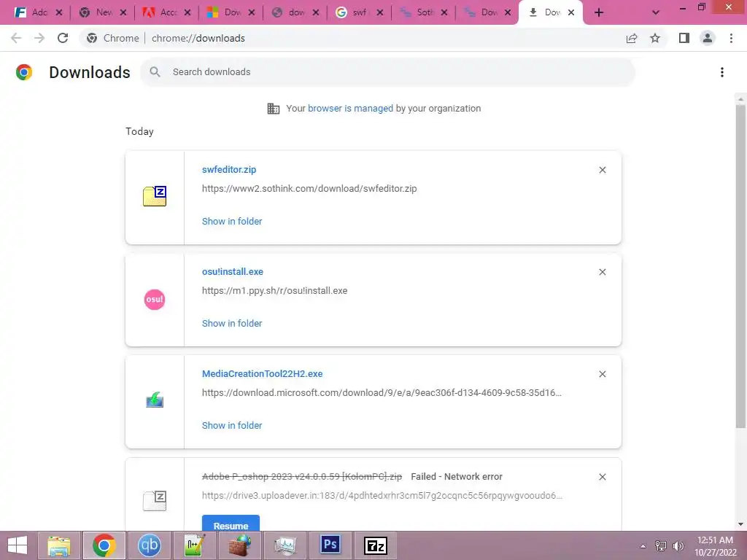
Task: Open the osu!install.exe file link
Action: (x=233, y=272)
